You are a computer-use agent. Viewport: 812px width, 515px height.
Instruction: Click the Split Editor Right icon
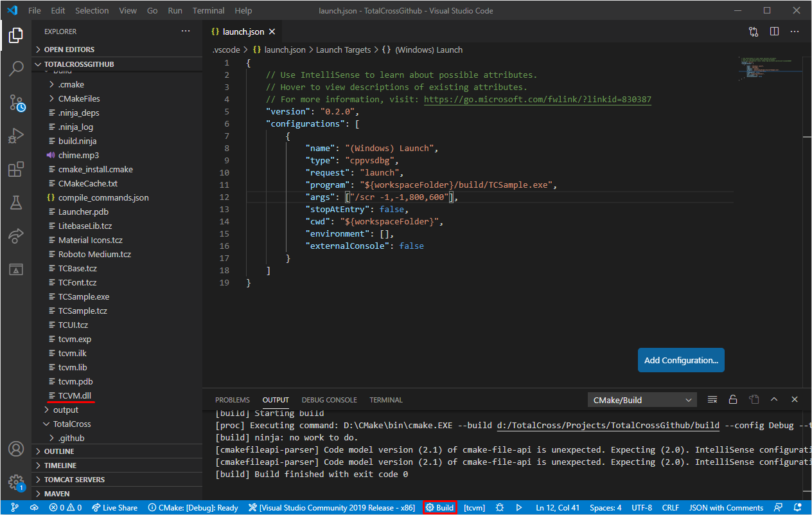click(774, 32)
